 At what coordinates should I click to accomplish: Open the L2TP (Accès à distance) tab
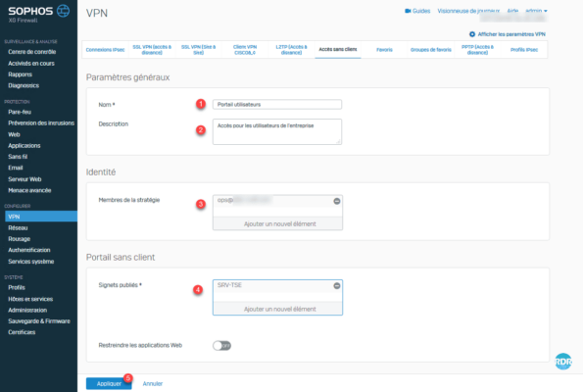(x=291, y=50)
